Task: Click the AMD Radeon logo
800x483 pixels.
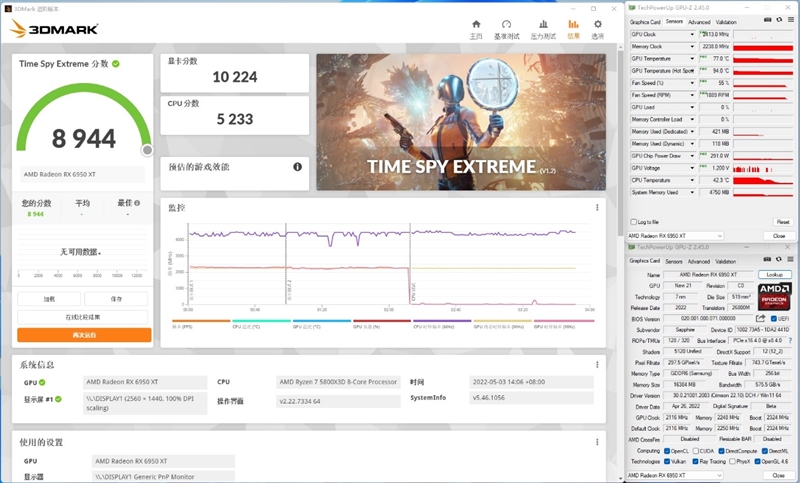Action: click(774, 296)
